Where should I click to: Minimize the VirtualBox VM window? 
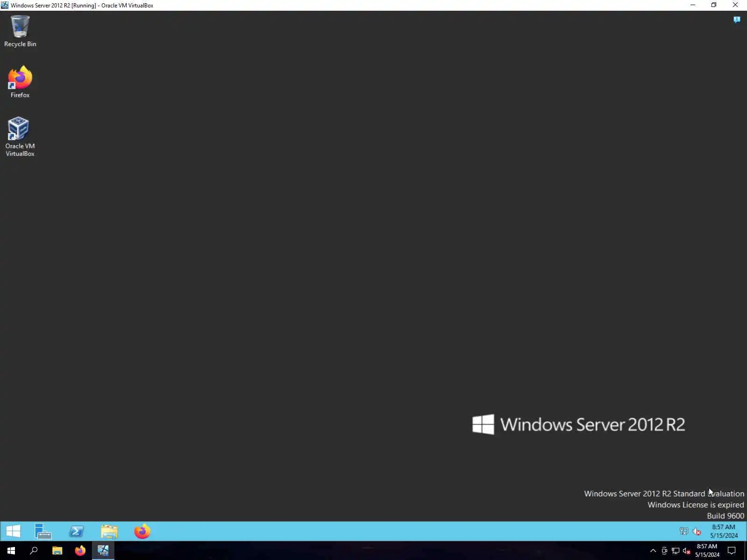pos(693,5)
